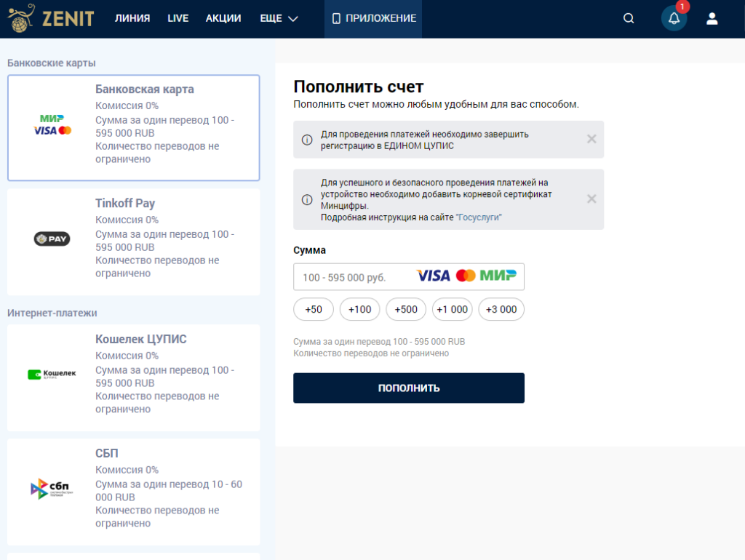
Task: Open the LIVE menu item
Action: 178,18
